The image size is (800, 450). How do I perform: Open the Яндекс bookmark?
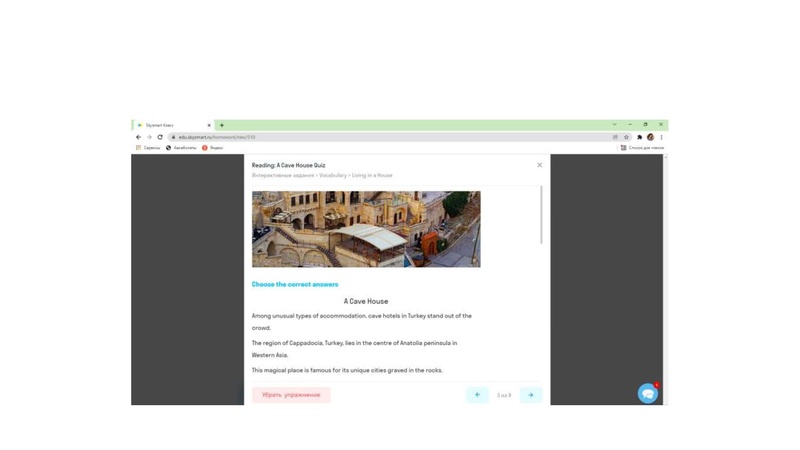click(x=212, y=148)
